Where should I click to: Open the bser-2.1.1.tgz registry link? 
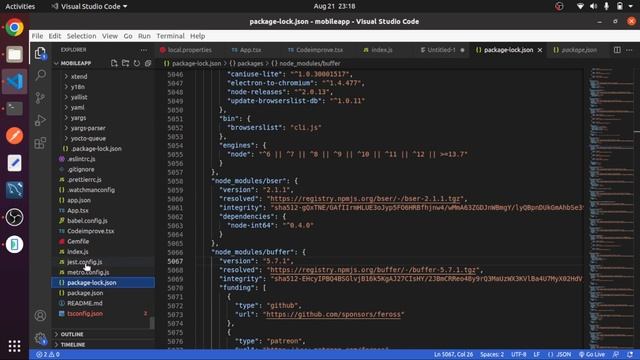point(366,199)
